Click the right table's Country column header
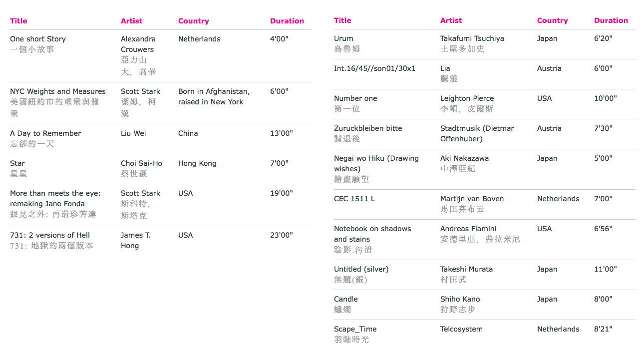This screenshot has height=357, width=644. pos(552,20)
